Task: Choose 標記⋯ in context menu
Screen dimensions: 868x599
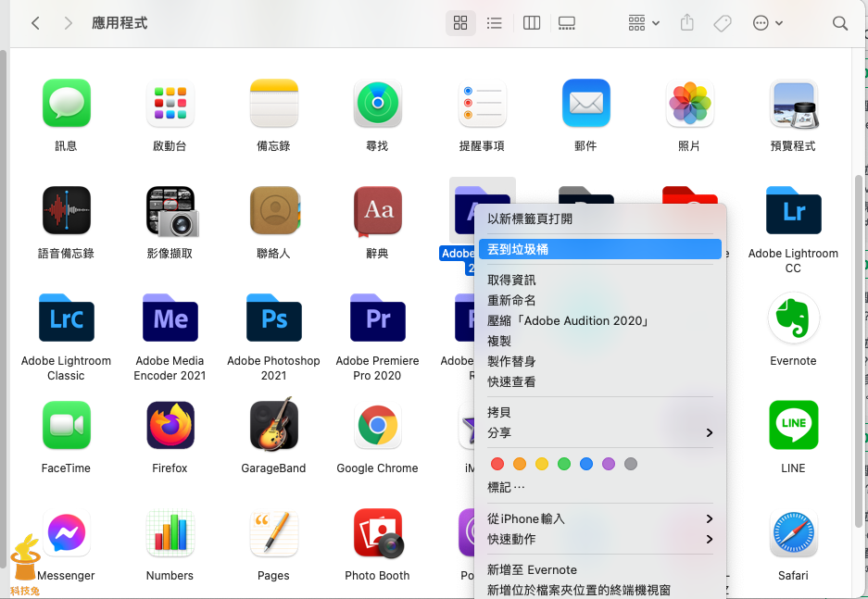Action: 600,487
